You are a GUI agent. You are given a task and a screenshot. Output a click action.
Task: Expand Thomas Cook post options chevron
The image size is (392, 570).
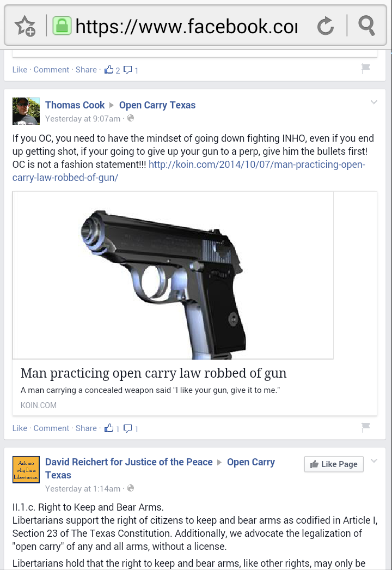[x=374, y=102]
